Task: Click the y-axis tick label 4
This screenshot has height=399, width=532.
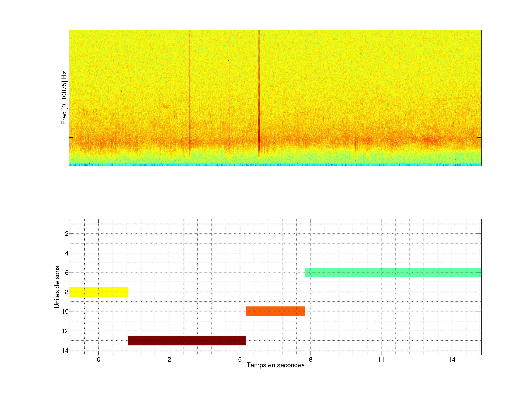Action: [67, 253]
